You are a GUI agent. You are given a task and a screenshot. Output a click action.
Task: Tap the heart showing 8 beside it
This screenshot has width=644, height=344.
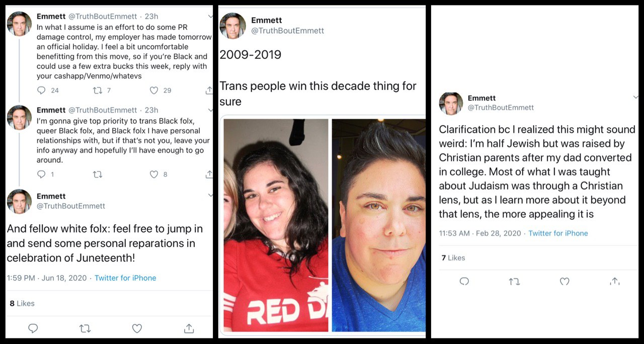pos(154,175)
